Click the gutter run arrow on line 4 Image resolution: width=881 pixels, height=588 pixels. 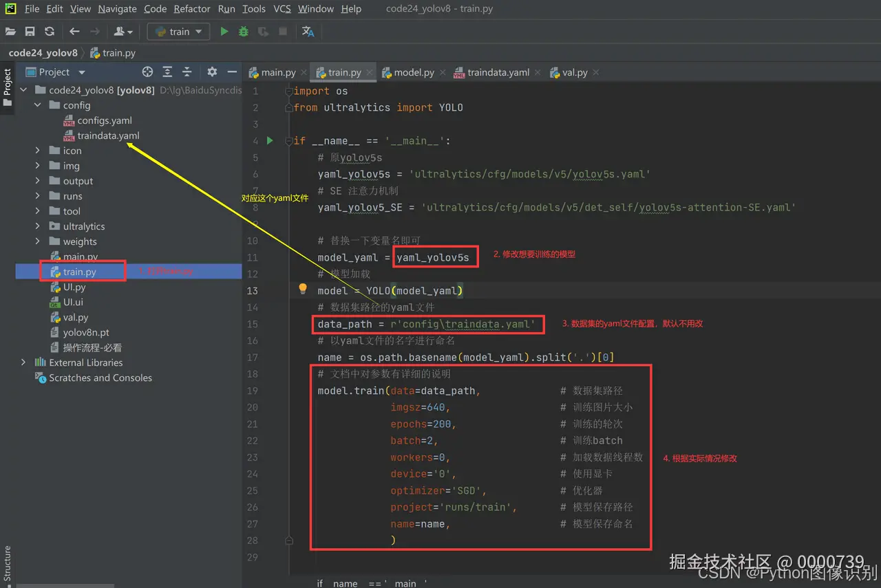tap(270, 140)
